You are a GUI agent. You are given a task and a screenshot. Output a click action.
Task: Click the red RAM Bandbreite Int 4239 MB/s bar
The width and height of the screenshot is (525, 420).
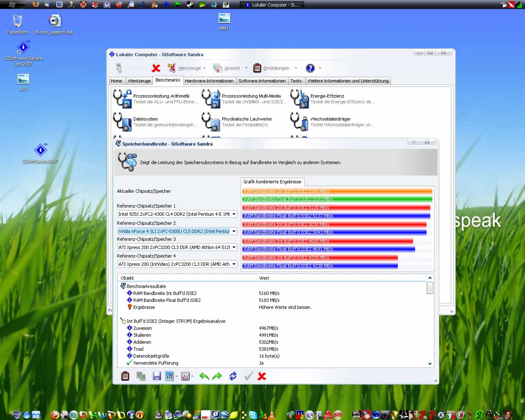click(320, 258)
